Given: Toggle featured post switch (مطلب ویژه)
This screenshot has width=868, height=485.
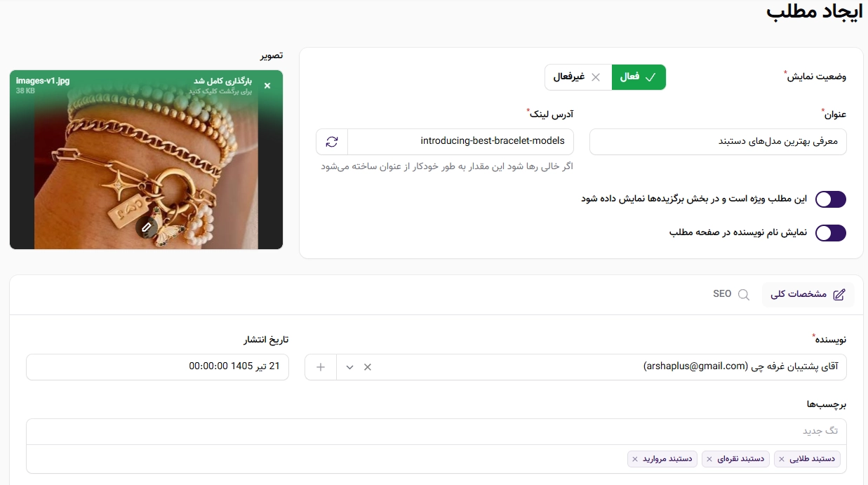Looking at the screenshot, I should (x=831, y=199).
